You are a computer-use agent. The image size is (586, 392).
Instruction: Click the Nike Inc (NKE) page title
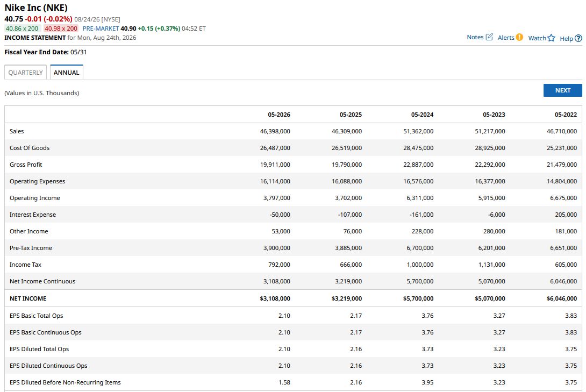click(x=36, y=8)
